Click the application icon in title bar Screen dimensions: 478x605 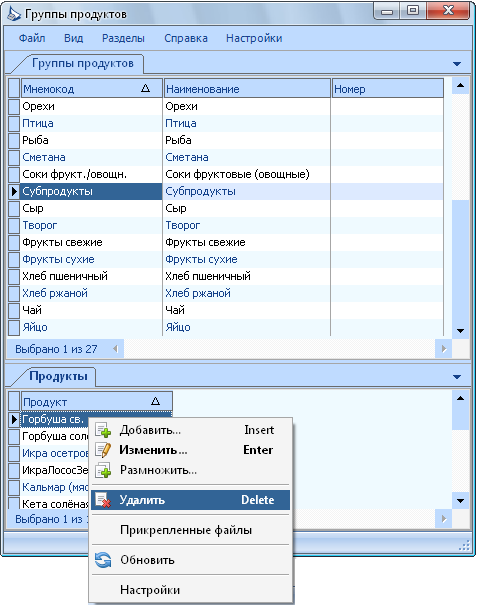pos(14,14)
